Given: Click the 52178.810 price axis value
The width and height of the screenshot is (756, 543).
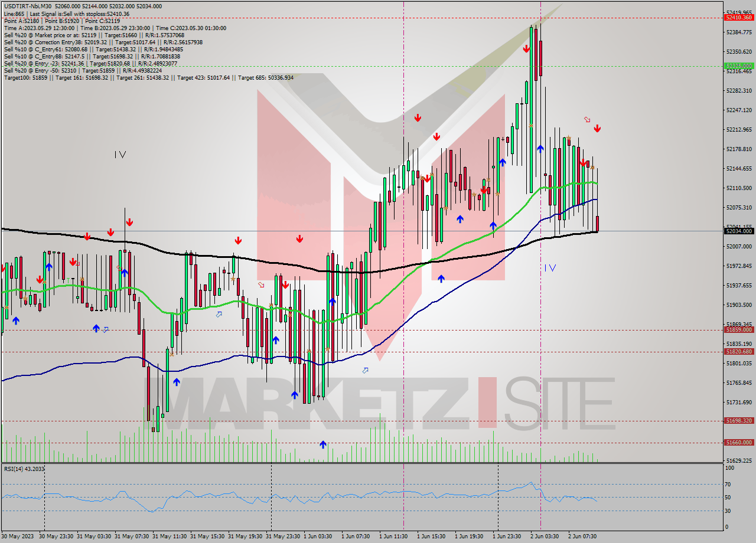Looking at the screenshot, I should pos(739,149).
